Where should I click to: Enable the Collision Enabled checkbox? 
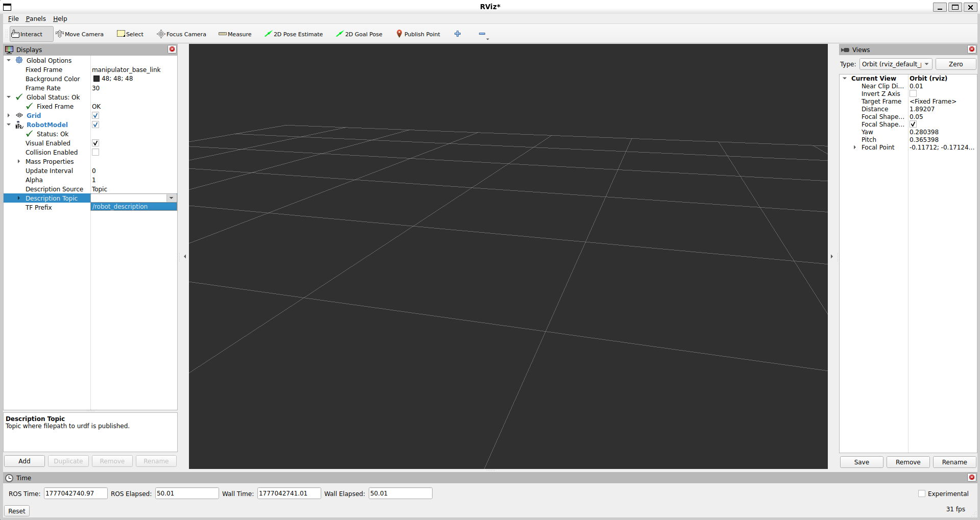[95, 152]
